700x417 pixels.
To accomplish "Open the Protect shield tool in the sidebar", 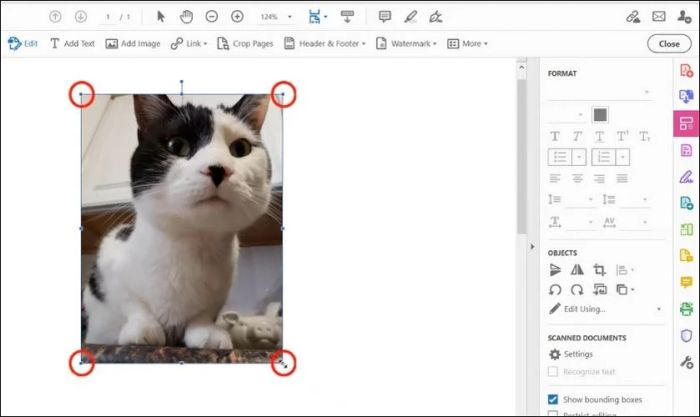I will point(686,336).
